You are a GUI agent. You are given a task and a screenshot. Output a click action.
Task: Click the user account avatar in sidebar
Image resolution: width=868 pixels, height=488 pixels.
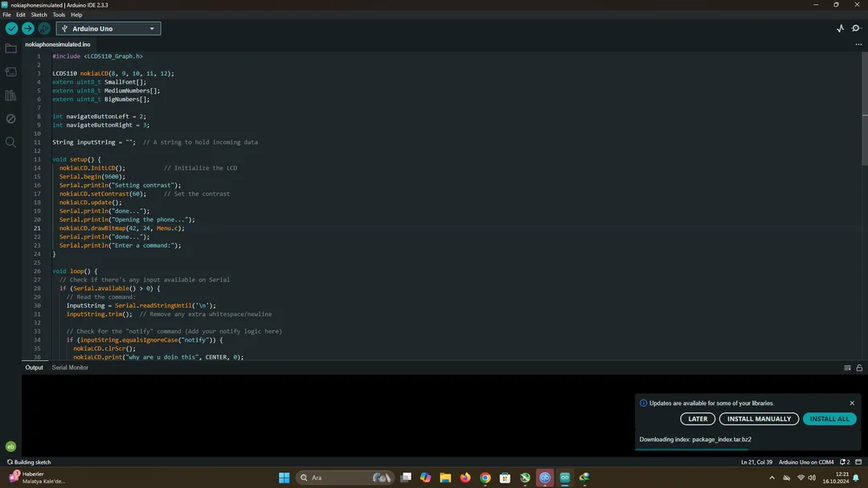pos(10,446)
